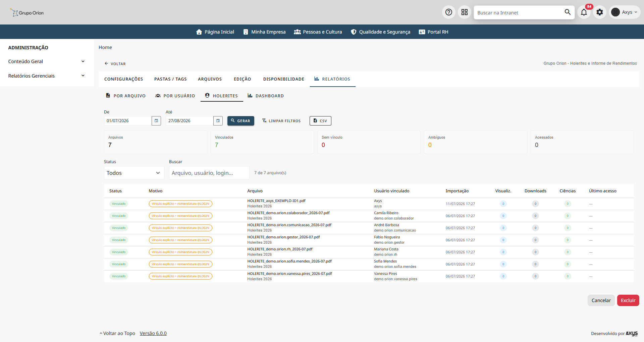This screenshot has height=342, width=644.
Task: Switch to the Configurações tab
Action: (123, 79)
